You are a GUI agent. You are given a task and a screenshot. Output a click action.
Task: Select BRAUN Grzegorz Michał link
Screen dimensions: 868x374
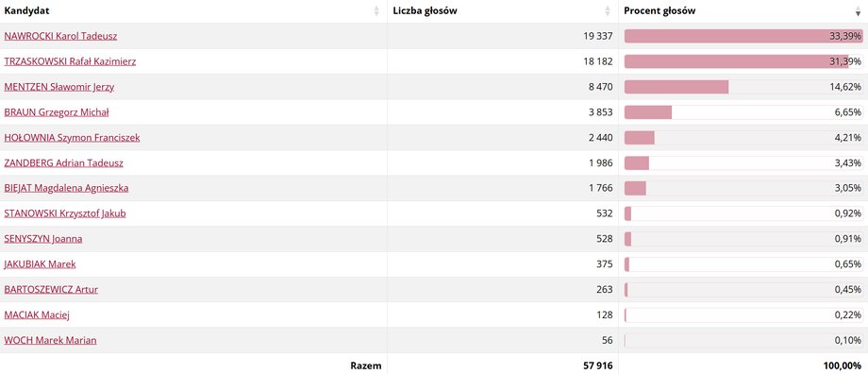(x=57, y=112)
